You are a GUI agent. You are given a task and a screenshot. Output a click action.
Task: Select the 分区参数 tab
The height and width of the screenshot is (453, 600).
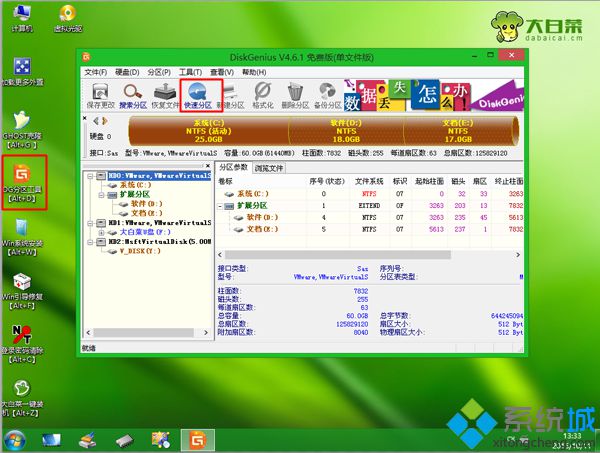[234, 168]
